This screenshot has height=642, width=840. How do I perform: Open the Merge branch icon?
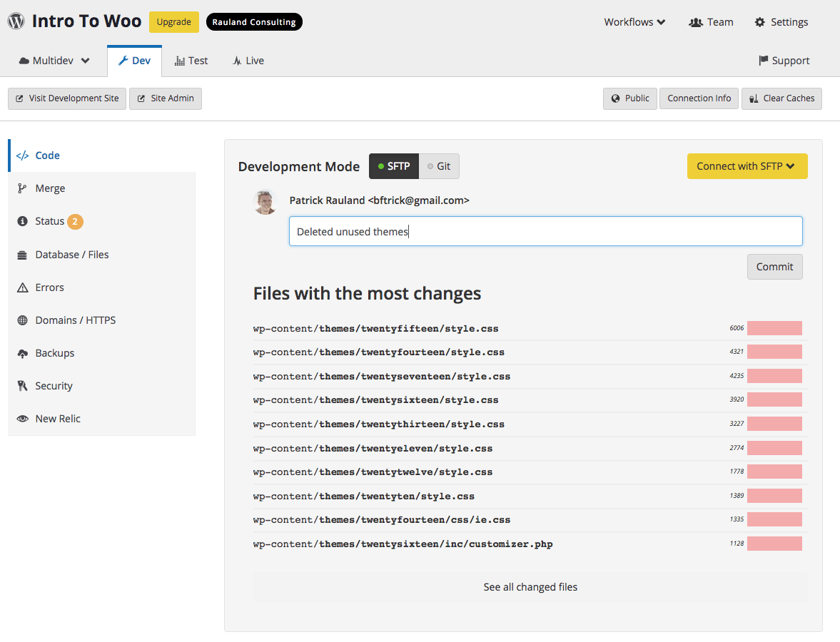(x=22, y=188)
